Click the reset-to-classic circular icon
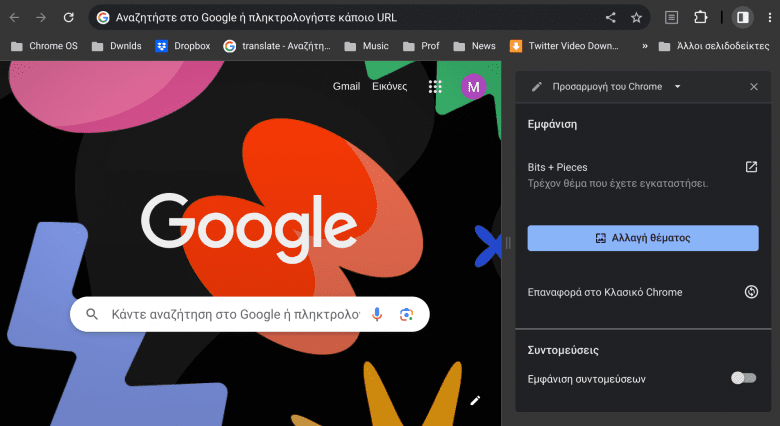780x426 pixels. pos(751,292)
